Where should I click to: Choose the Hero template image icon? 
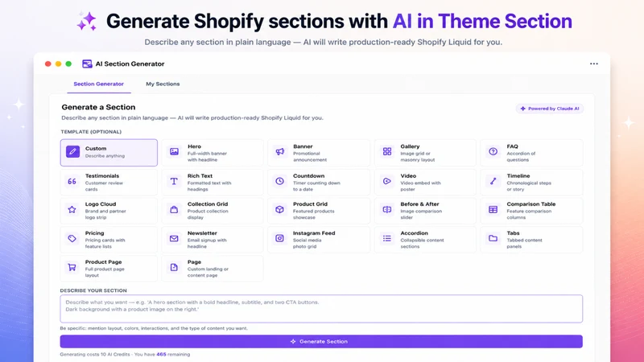[x=174, y=151]
